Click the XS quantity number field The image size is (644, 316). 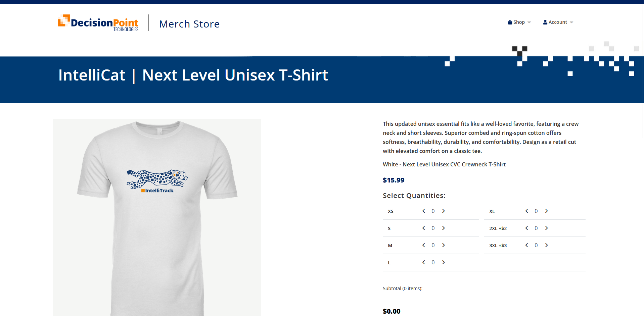[x=433, y=211]
